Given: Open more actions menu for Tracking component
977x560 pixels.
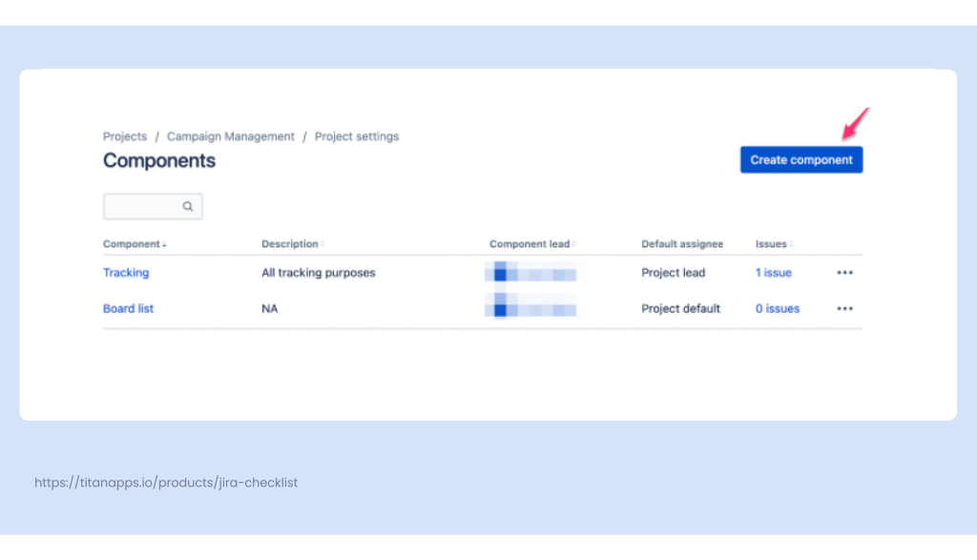Looking at the screenshot, I should coord(843,273).
